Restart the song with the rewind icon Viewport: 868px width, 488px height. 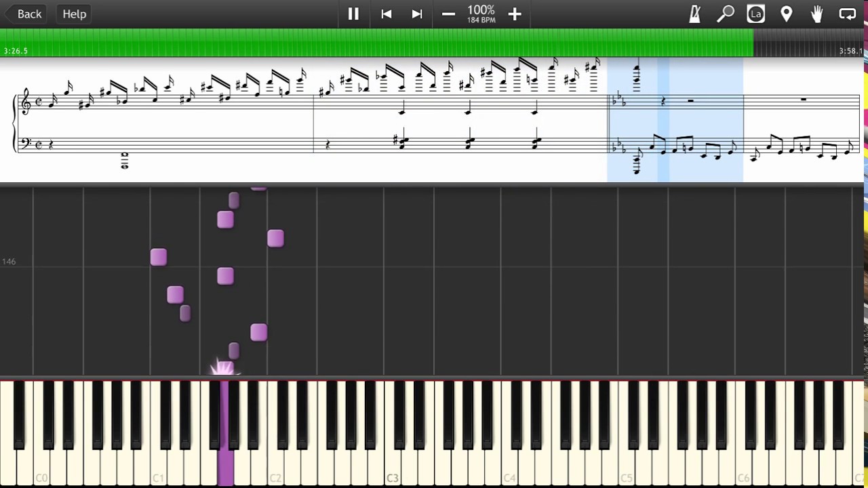[x=386, y=14]
